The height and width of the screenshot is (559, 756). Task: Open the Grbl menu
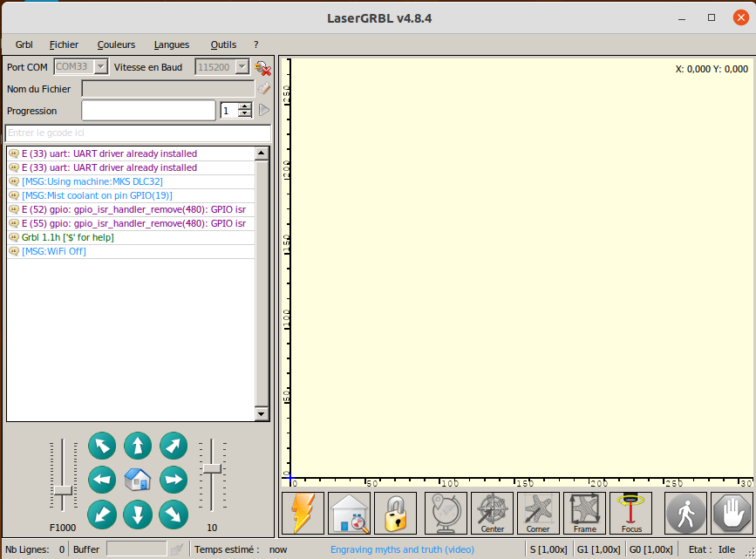pos(24,44)
